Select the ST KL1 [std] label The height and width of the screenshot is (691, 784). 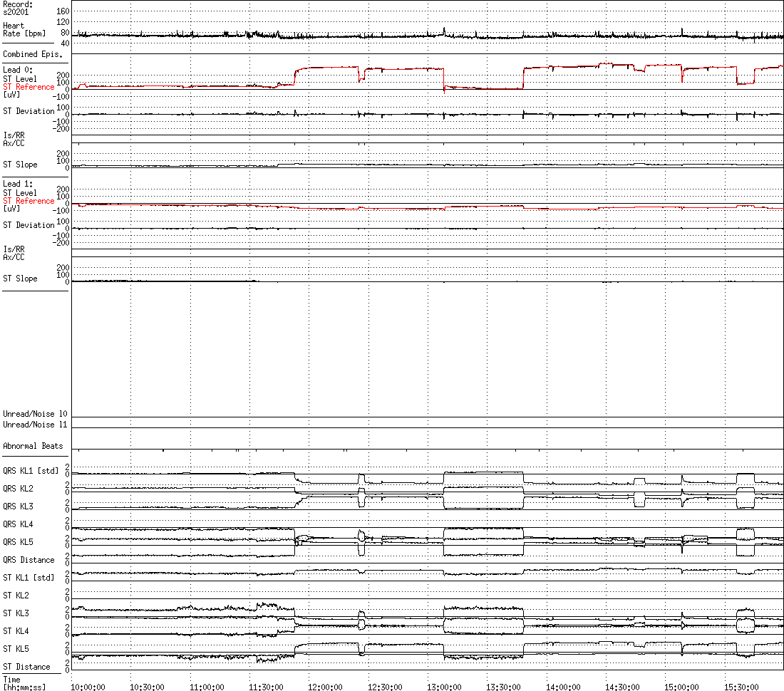pyautogui.click(x=29, y=577)
